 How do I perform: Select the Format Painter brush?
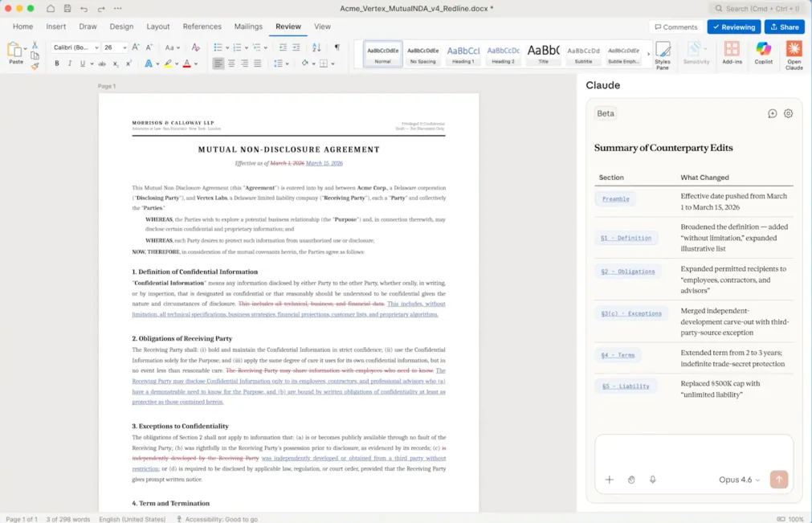35,66
